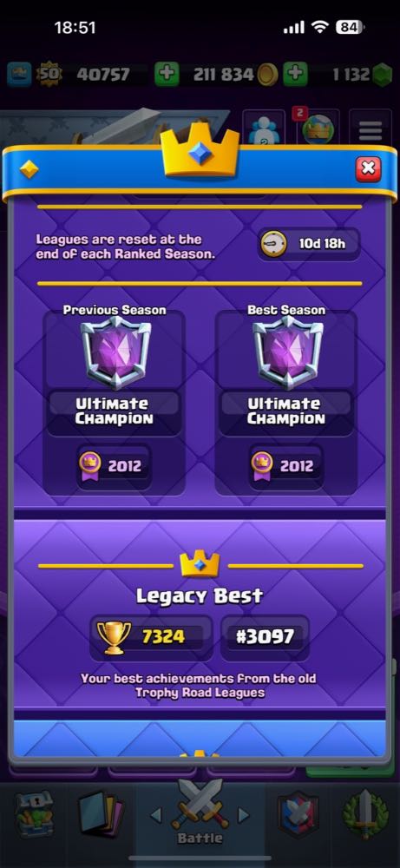The height and width of the screenshot is (868, 400).
Task: Tap the Legacy Best 7324 trophy count
Action: (x=151, y=637)
